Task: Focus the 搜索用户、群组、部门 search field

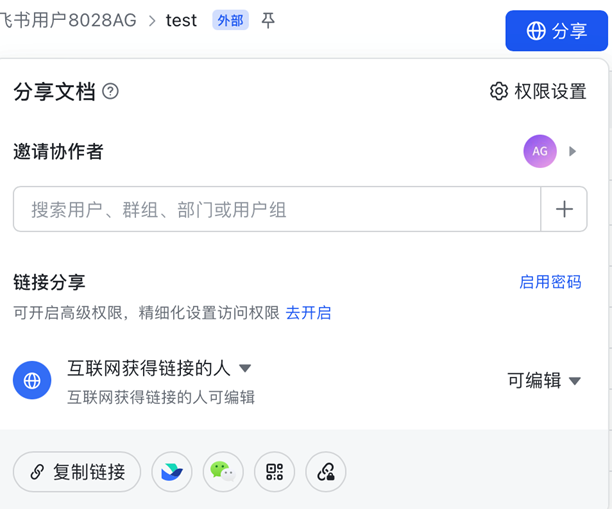Action: tap(276, 210)
